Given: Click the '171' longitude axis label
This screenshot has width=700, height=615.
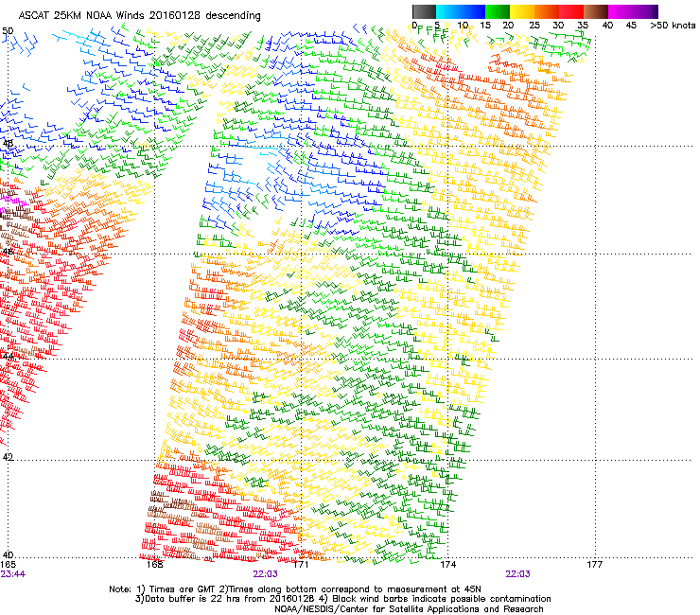Looking at the screenshot, I should 301,565.
